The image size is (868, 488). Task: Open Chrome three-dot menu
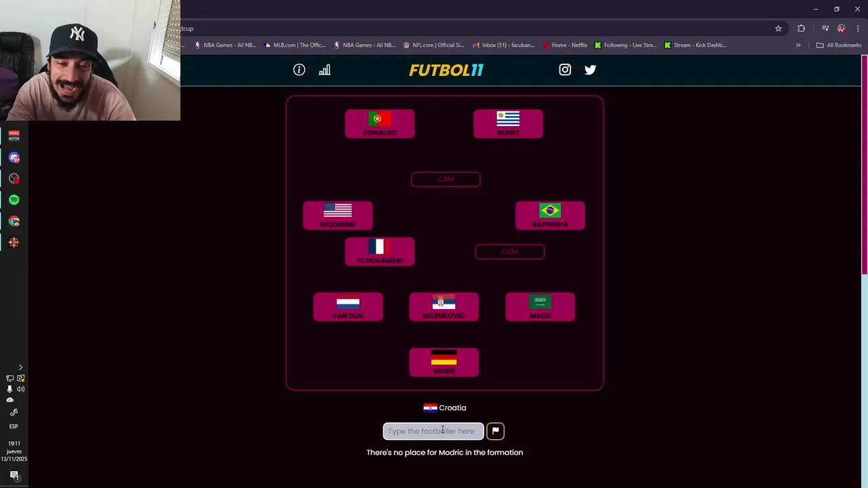pos(858,28)
